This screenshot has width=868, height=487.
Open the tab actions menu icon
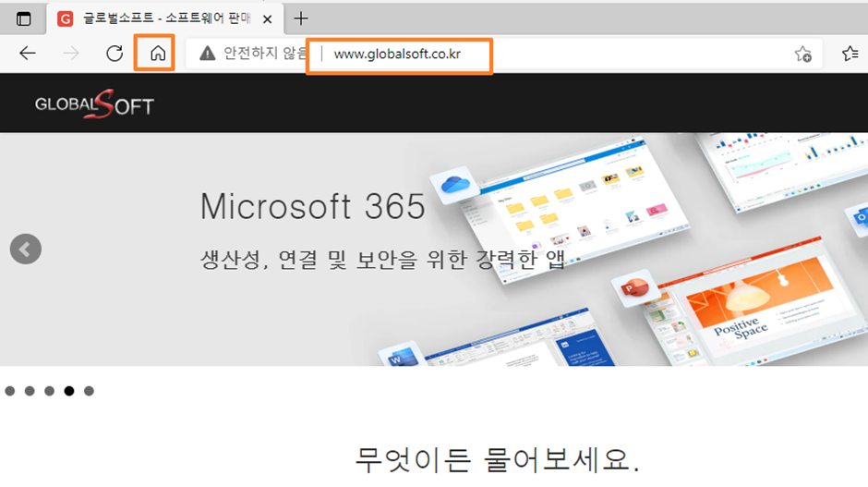pyautogui.click(x=23, y=18)
